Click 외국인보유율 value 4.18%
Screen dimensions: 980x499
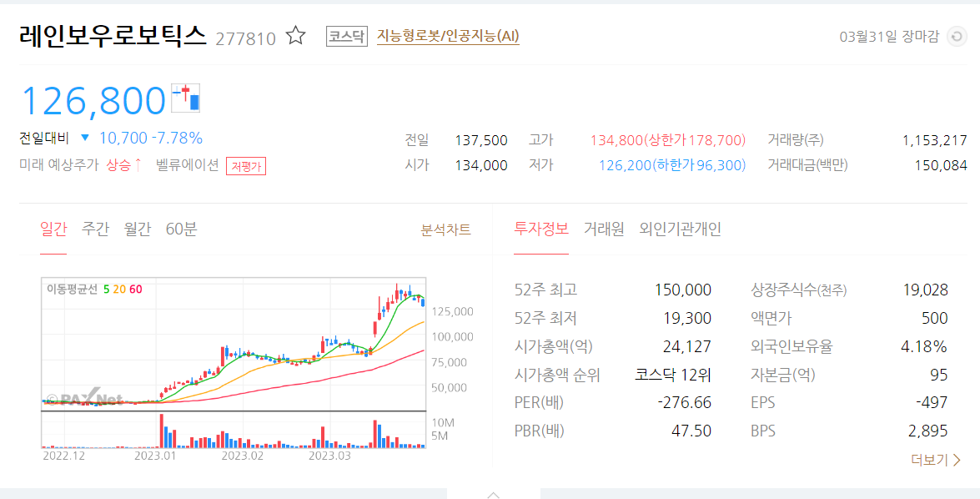[x=923, y=346]
